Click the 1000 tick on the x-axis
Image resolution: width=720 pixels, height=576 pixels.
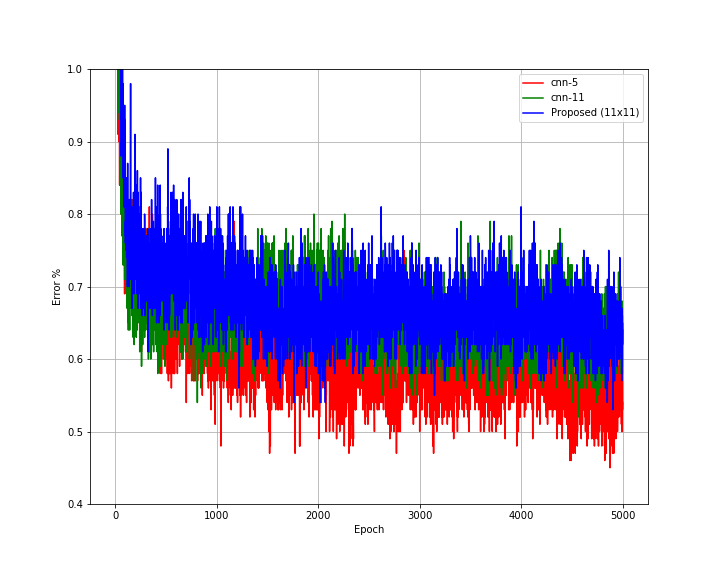coord(217,515)
